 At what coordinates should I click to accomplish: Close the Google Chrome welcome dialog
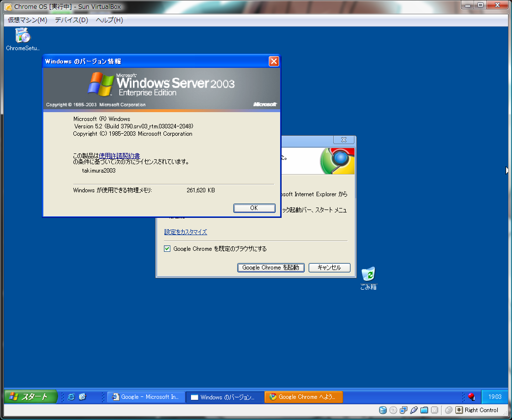[344, 140]
